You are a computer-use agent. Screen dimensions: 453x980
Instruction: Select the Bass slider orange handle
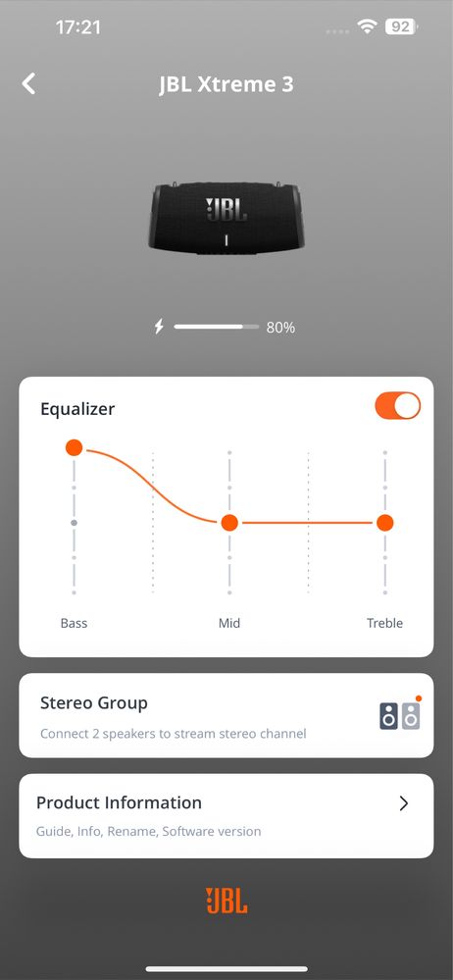[74, 447]
